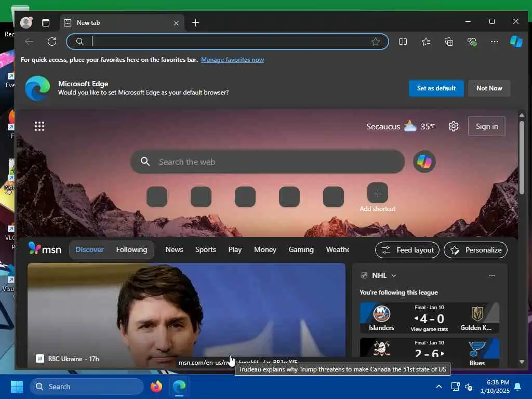Select the Discover feed tab
The width and height of the screenshot is (532, 399).
point(89,250)
